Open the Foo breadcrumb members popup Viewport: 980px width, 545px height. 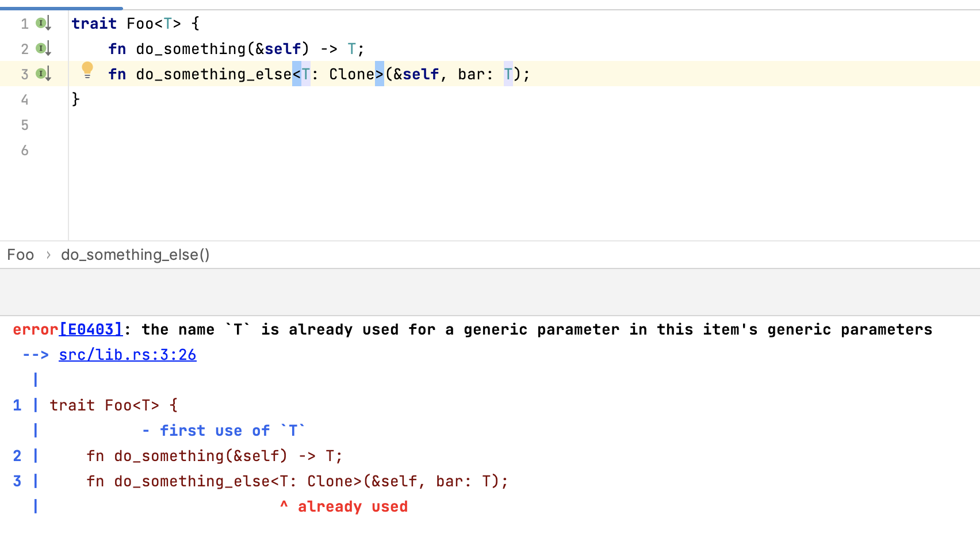click(x=20, y=255)
